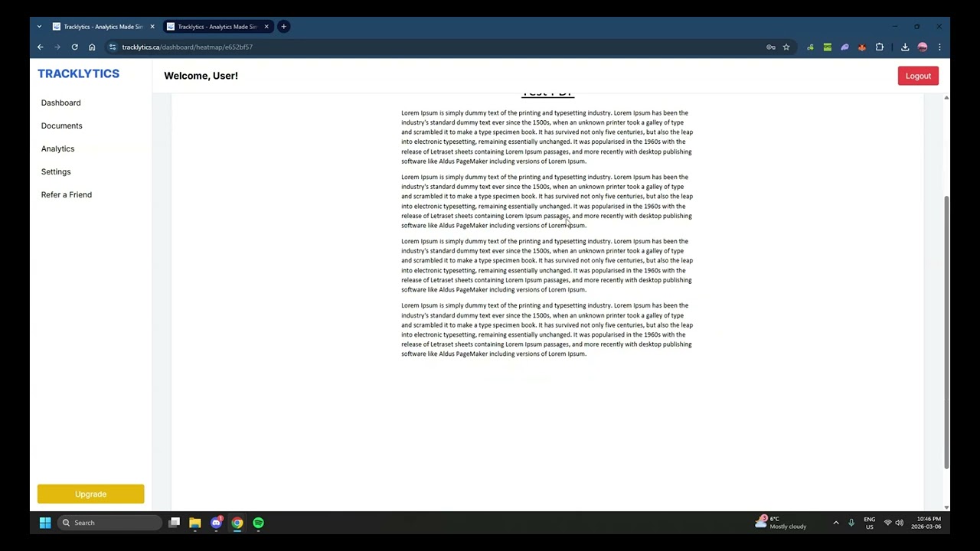Open Discord from the taskbar

[217, 523]
